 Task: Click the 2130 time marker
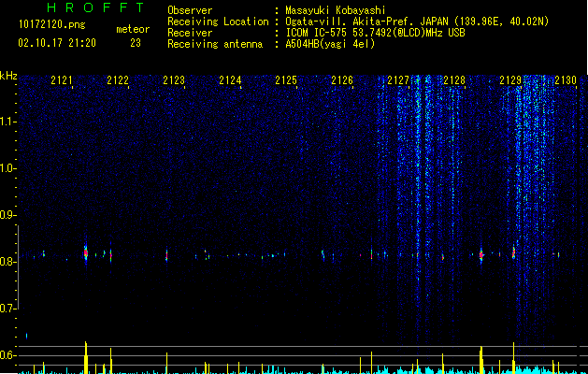pos(566,80)
